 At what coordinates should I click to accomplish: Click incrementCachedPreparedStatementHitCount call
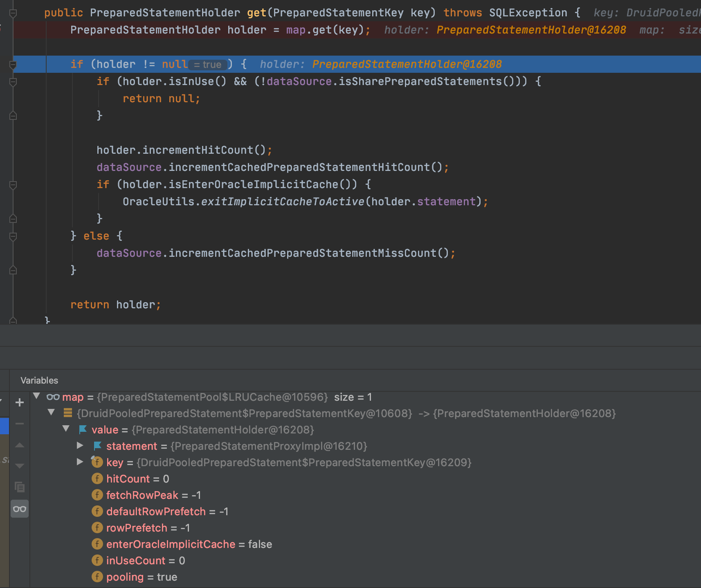coord(299,167)
